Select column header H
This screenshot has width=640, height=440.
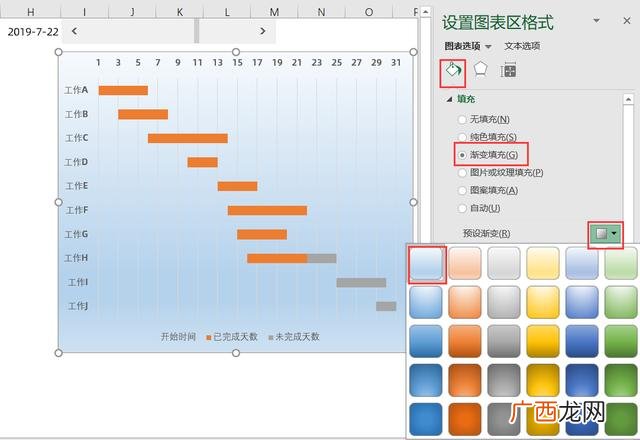(31, 12)
